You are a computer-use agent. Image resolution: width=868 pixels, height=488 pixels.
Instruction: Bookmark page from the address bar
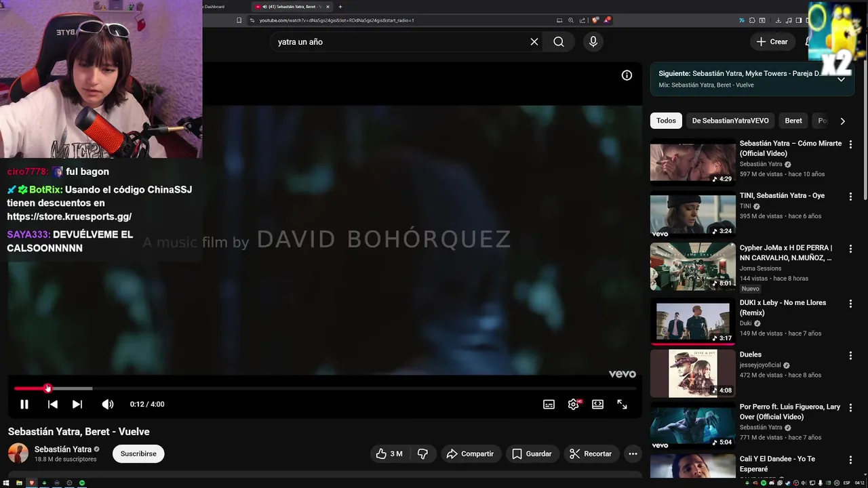click(x=239, y=20)
